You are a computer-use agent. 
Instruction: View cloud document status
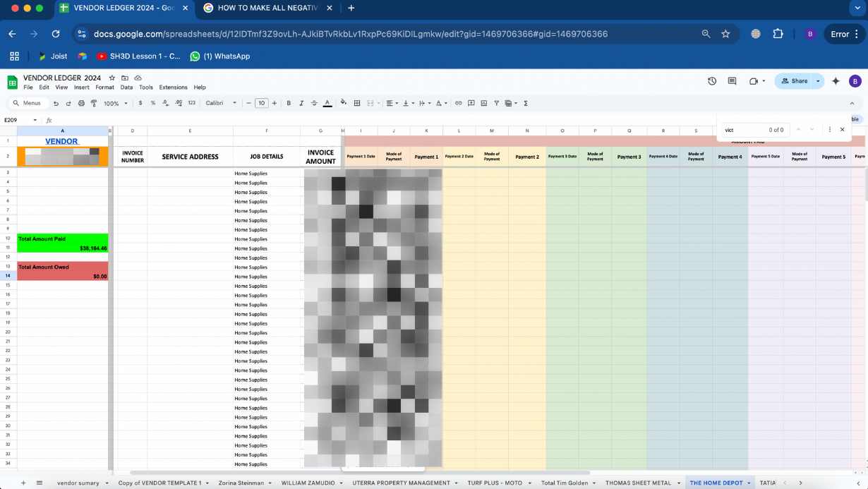coord(138,78)
